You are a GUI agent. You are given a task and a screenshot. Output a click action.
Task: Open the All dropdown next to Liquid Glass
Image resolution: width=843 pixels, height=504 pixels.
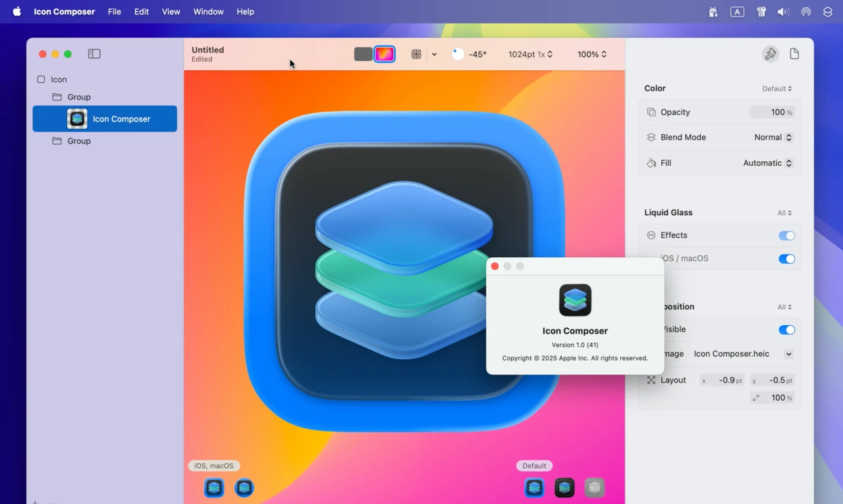[784, 213]
